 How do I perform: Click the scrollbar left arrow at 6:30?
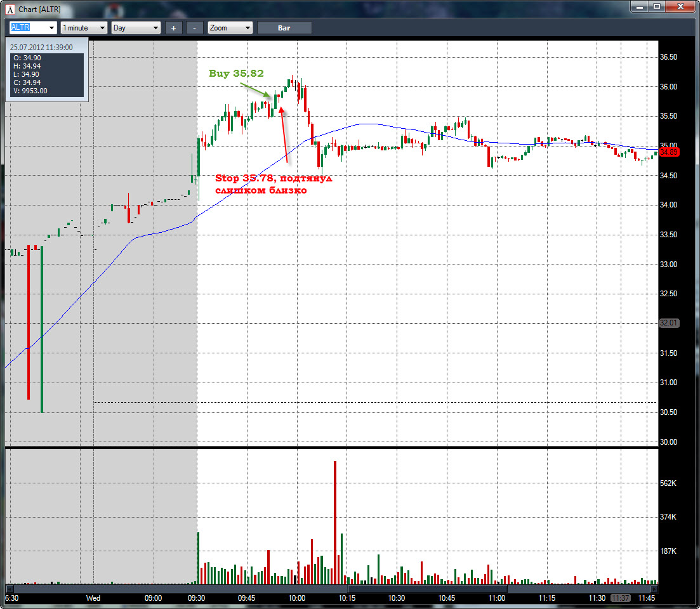[9, 589]
